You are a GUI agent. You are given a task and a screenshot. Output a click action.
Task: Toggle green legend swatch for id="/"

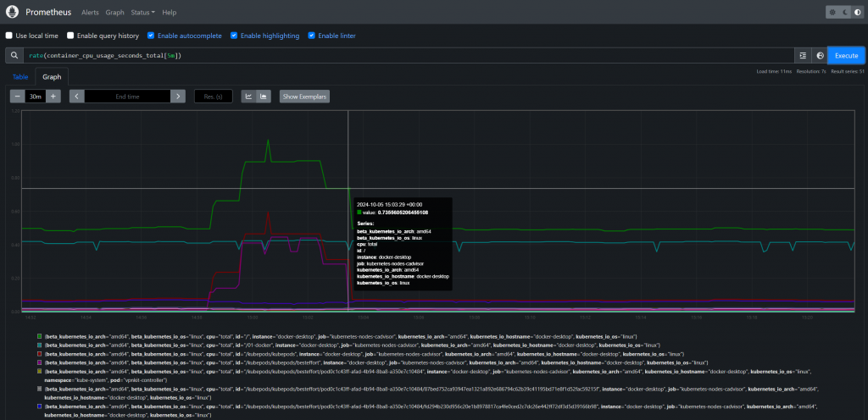(x=39, y=336)
